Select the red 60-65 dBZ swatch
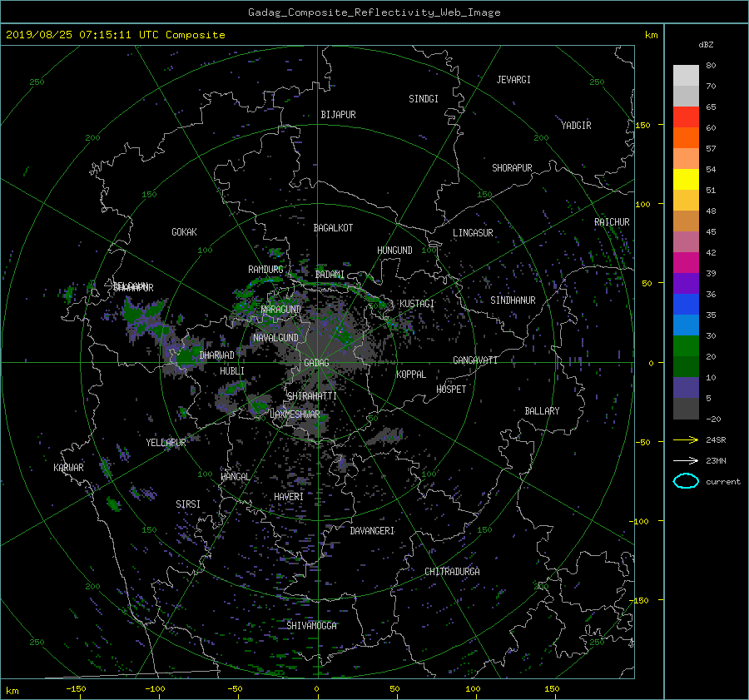Image resolution: width=749 pixels, height=700 pixels. (686, 117)
